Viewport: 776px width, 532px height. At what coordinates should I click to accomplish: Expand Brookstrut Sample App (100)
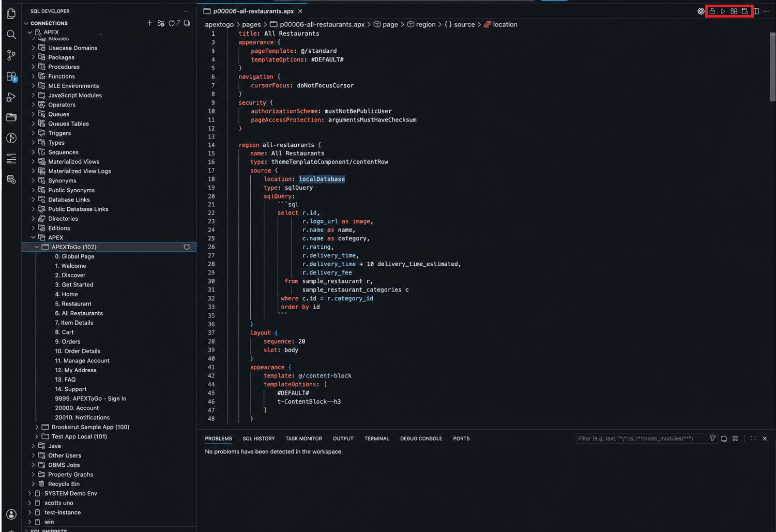(37, 427)
